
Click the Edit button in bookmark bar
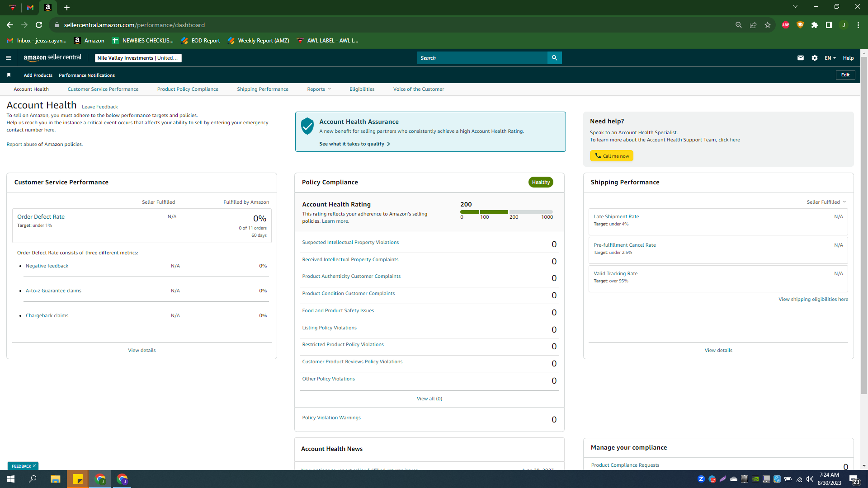point(845,75)
